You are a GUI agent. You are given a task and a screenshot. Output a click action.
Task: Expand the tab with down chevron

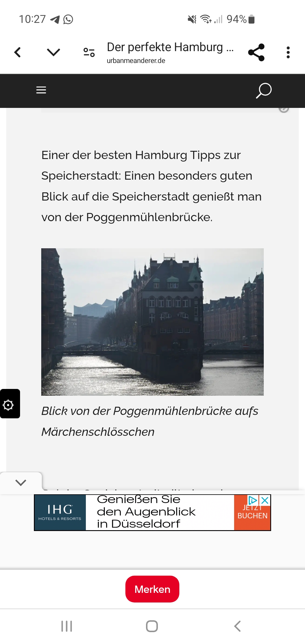[21, 482]
